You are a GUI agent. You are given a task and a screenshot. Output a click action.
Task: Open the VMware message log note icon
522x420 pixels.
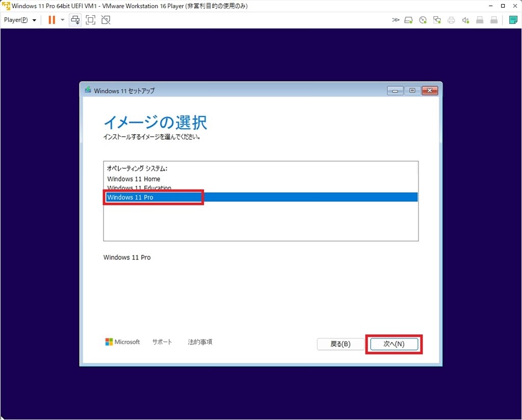[513, 20]
